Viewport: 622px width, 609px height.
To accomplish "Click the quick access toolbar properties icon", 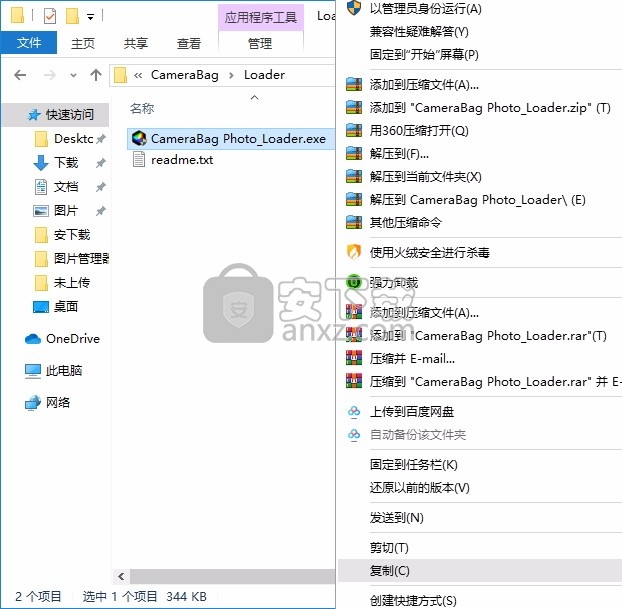I will 50,16.
